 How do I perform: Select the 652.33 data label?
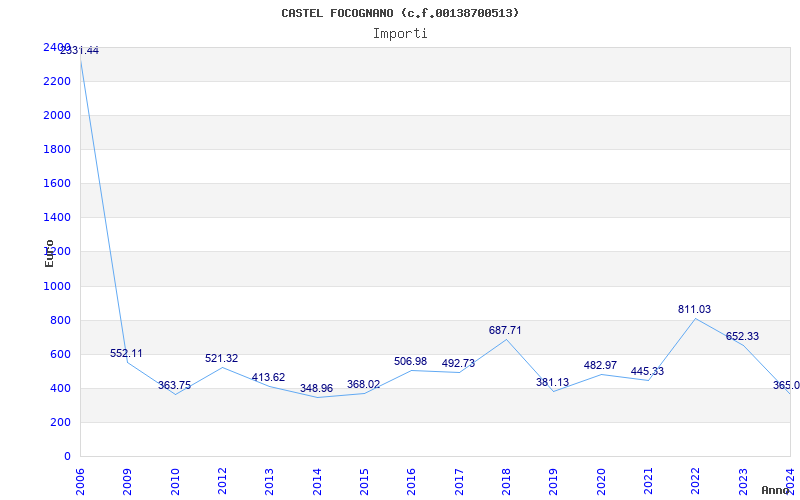(742, 336)
